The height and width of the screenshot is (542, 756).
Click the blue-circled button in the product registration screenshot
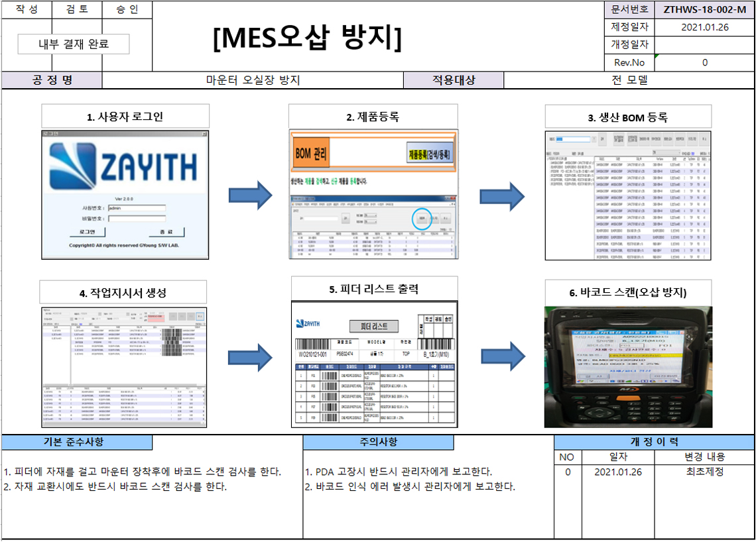pos(421,218)
